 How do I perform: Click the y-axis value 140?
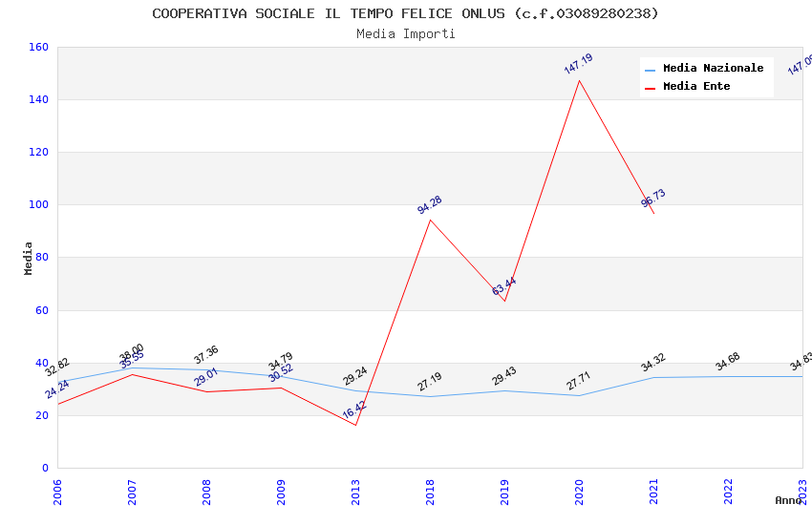coord(38,99)
